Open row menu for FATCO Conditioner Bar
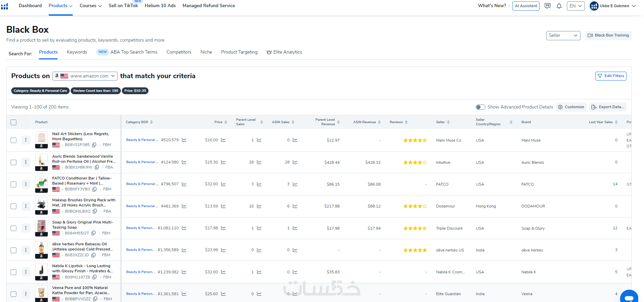 click(x=26, y=184)
